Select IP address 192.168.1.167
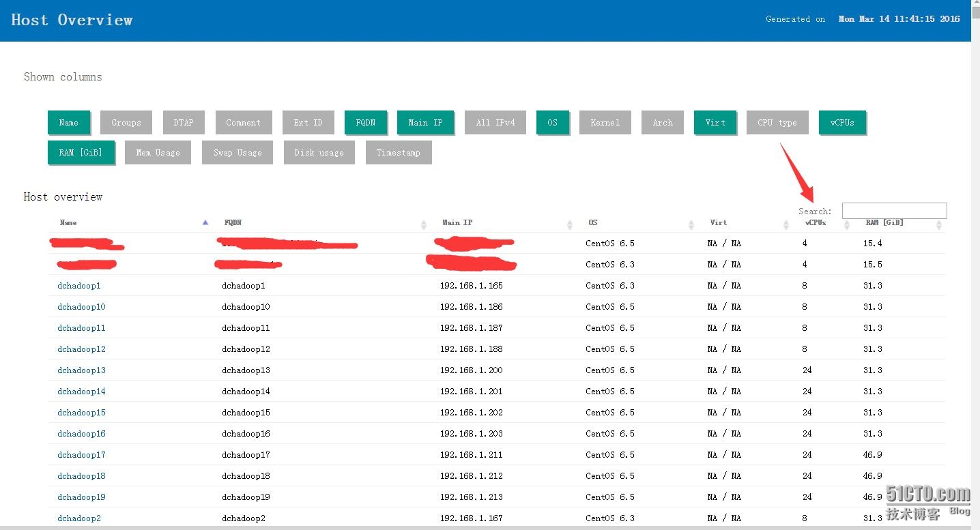Image resolution: width=980 pixels, height=530 pixels. [472, 518]
